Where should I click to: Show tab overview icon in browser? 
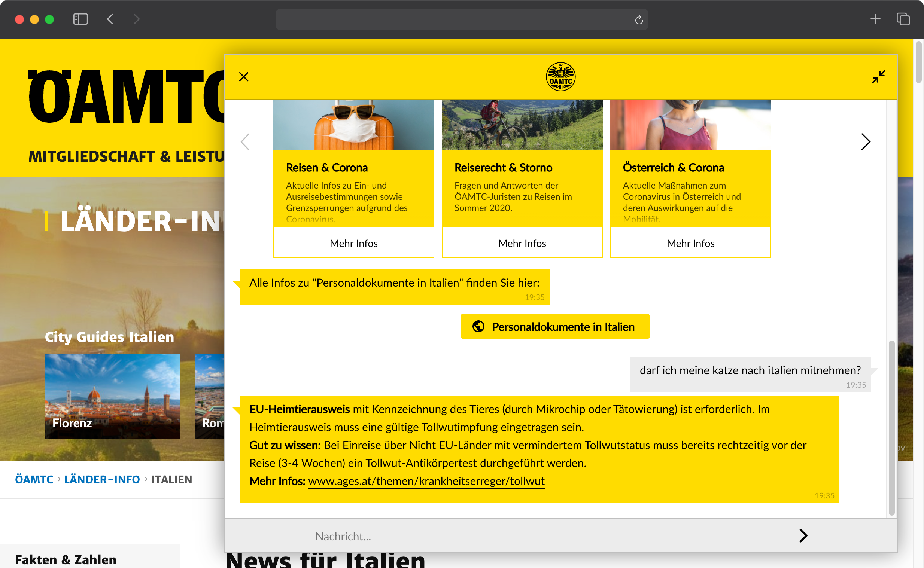coord(903,19)
